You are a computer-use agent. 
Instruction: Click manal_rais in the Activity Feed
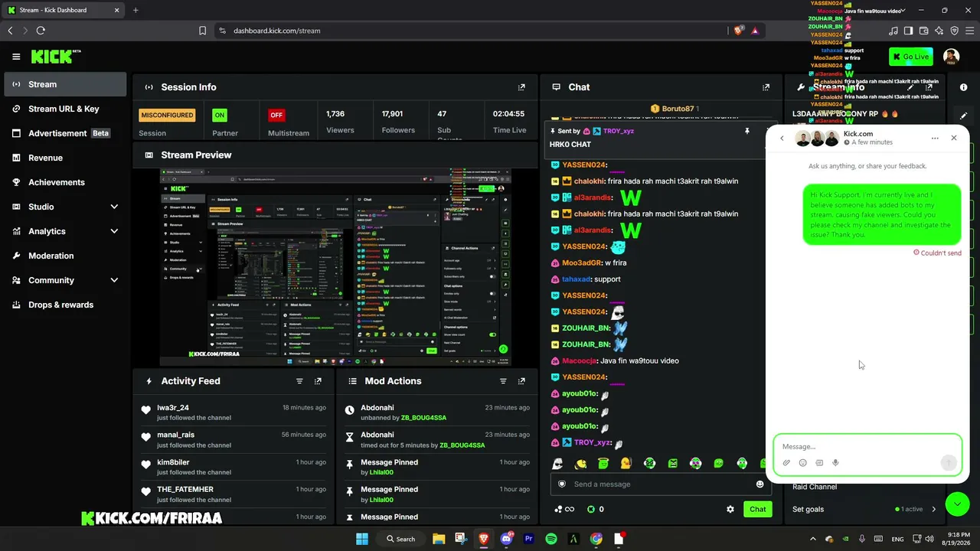tap(176, 435)
